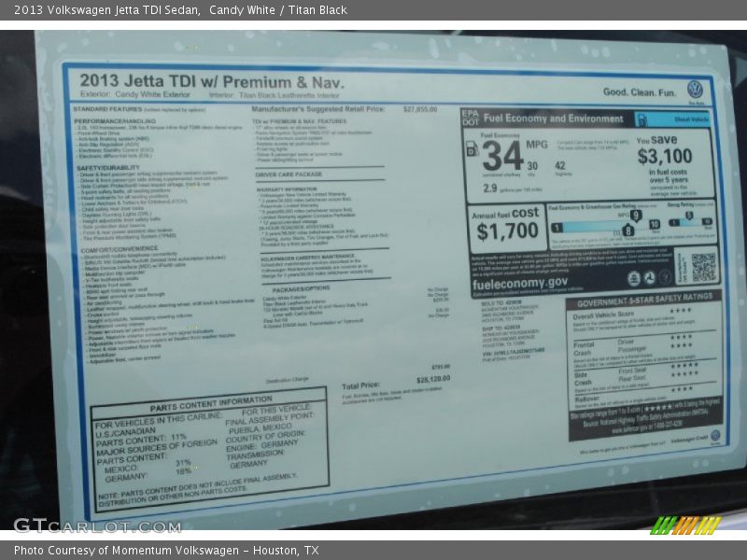Viewport: 747px width, 560px height.
Task: Click the '2.9' gallons per 100 miles value
Action: [489, 189]
